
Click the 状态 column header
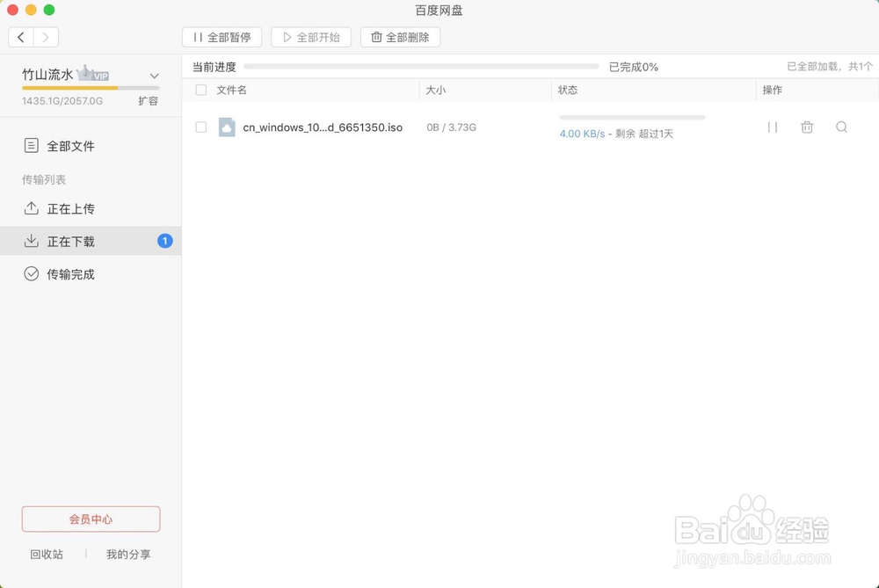click(567, 90)
